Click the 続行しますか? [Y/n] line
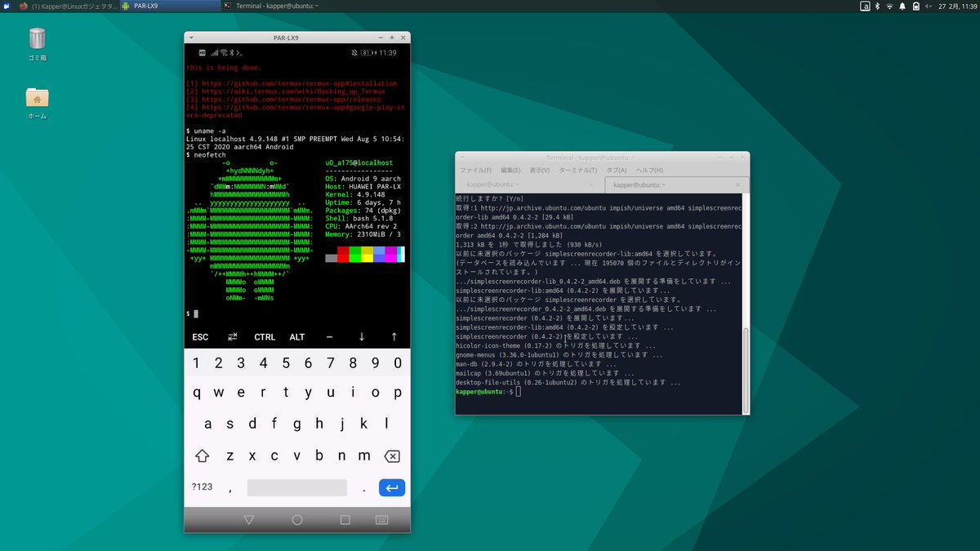980x551 pixels. click(x=489, y=199)
